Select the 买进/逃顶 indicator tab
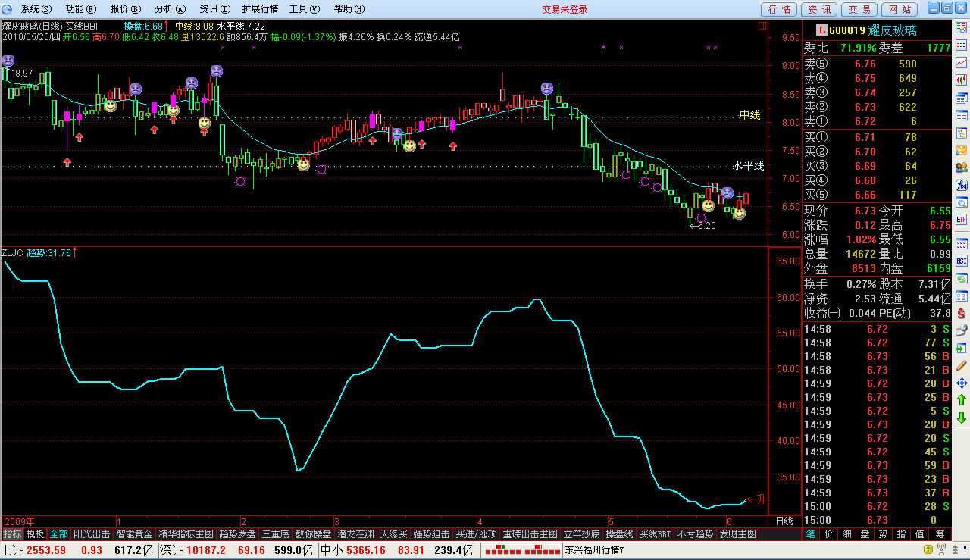The image size is (970, 560). [477, 534]
